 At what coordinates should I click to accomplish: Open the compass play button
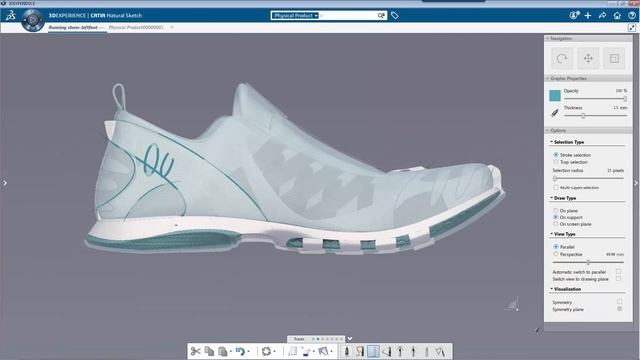[33, 20]
